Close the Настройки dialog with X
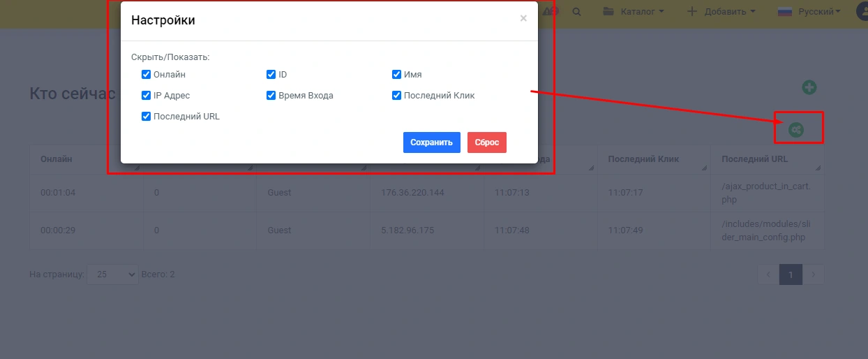868x359 pixels. (523, 19)
